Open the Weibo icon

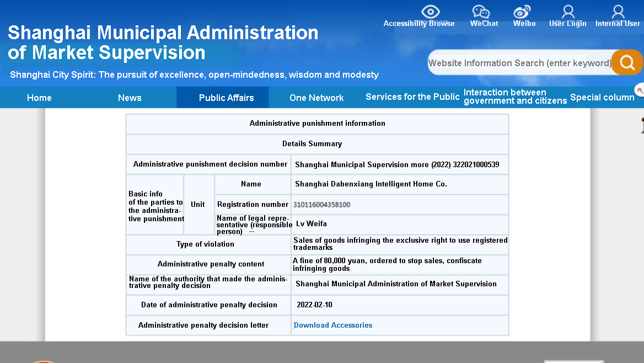522,12
